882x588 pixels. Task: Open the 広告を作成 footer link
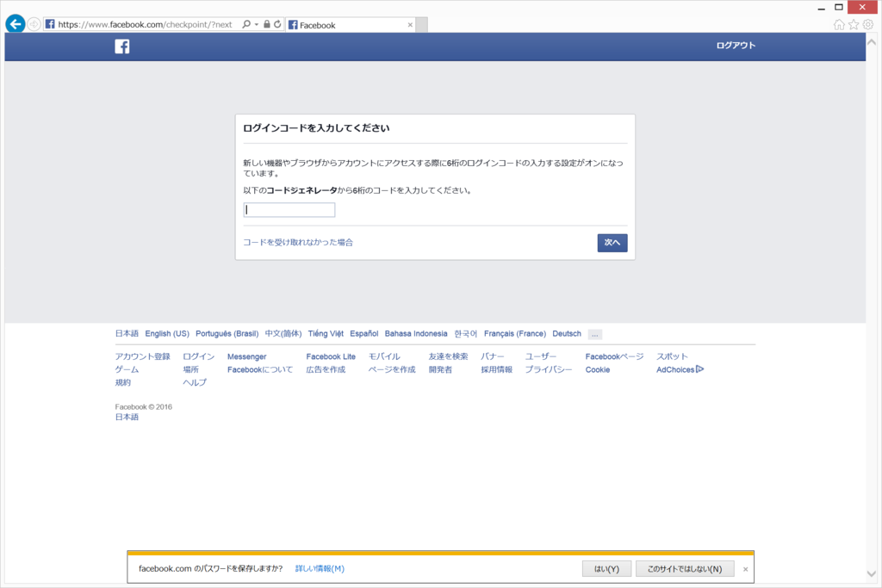click(326, 369)
